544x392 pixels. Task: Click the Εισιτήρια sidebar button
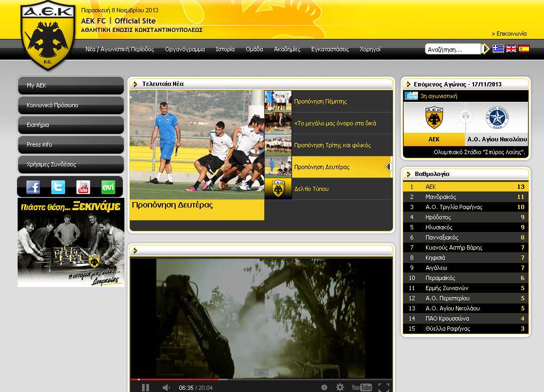pos(70,125)
